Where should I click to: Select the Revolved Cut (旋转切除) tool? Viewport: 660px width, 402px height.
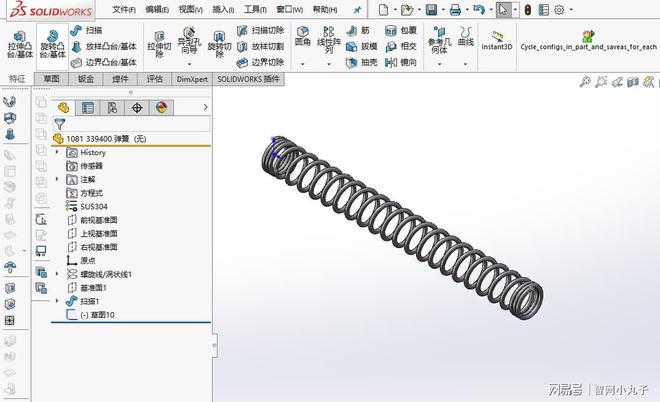coord(219,45)
